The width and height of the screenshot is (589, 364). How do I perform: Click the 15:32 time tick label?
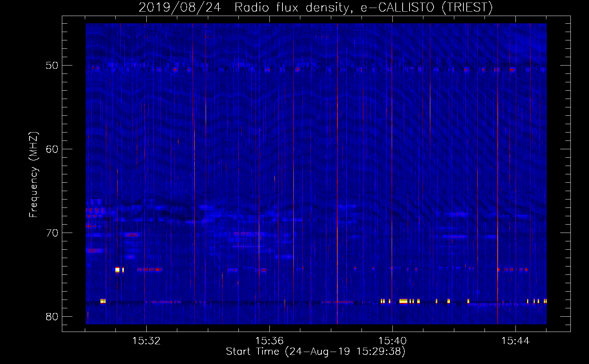coord(146,341)
